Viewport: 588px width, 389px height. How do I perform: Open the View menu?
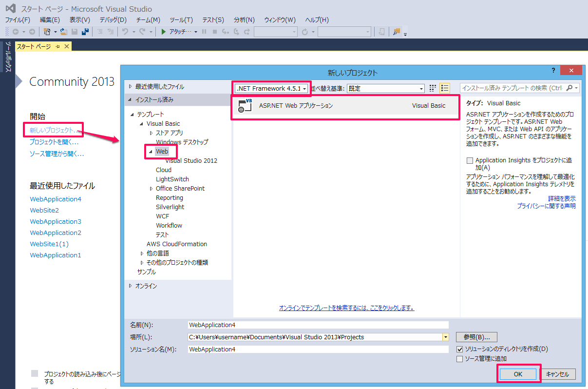click(x=80, y=20)
